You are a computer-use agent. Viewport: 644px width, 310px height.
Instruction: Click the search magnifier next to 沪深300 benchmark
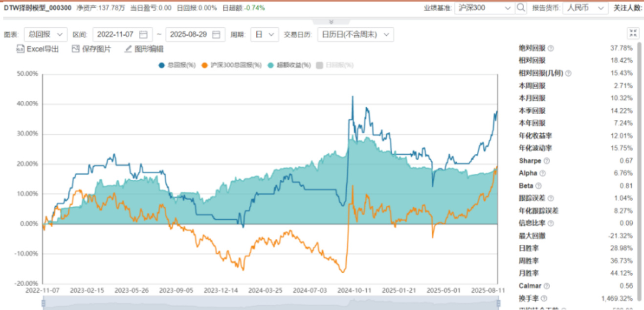tap(521, 8)
